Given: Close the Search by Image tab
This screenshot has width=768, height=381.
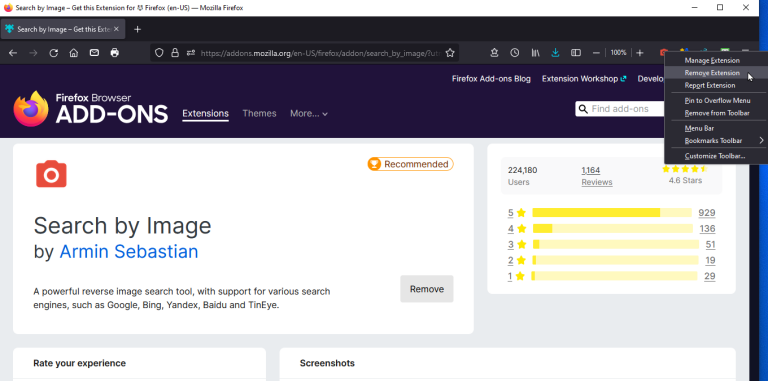Looking at the screenshot, I should (x=117, y=29).
